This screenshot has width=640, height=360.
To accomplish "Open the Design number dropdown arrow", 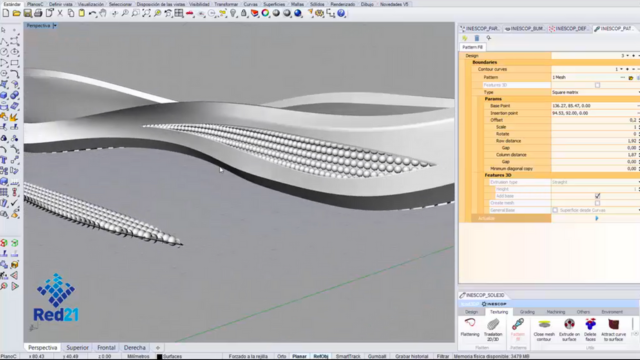I will [627, 56].
